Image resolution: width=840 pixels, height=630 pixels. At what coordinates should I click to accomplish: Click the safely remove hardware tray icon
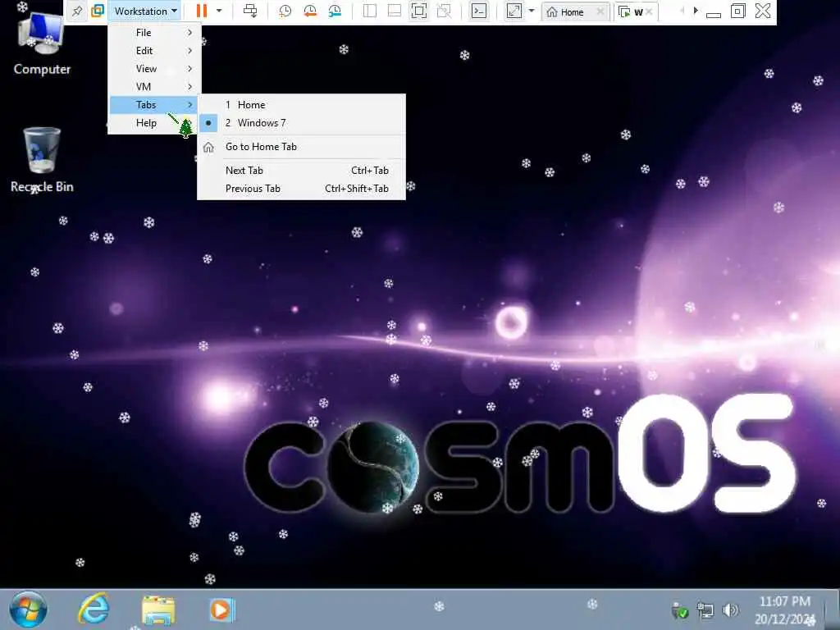pyautogui.click(x=680, y=609)
